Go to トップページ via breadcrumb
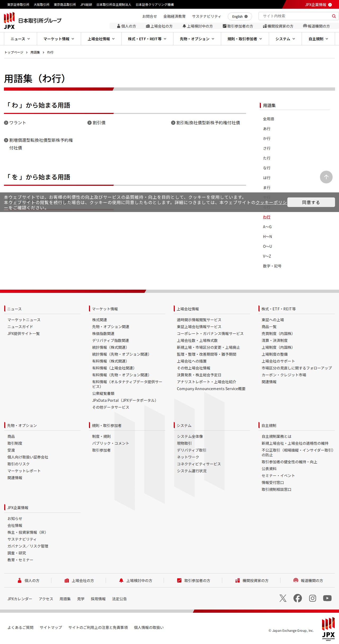 click(14, 52)
